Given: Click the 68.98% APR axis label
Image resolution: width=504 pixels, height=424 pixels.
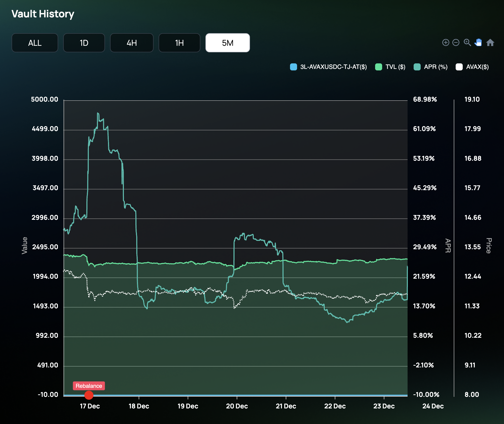Looking at the screenshot, I should tap(425, 99).
